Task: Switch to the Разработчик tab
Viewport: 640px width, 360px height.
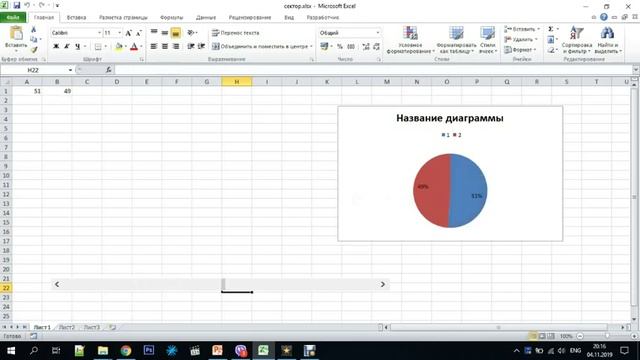Action: 322,18
